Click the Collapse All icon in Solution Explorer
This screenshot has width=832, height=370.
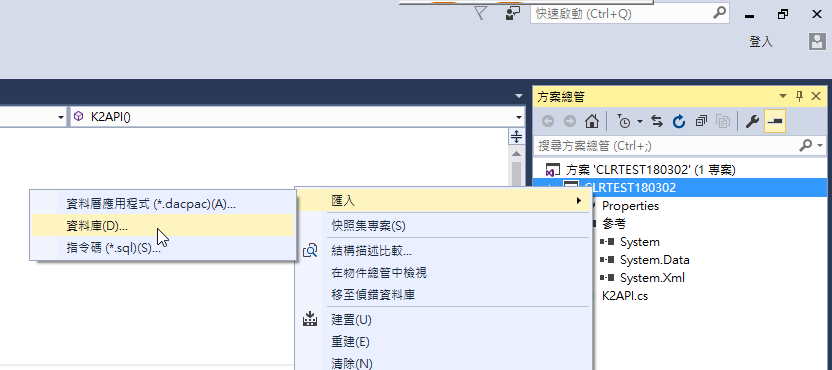(x=701, y=122)
